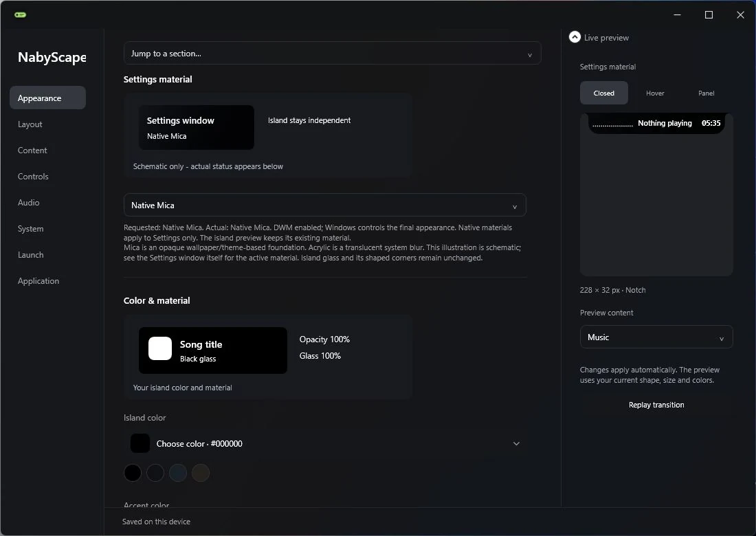The width and height of the screenshot is (756, 536).
Task: Click the "05:35" time in the preview
Action: 711,123
